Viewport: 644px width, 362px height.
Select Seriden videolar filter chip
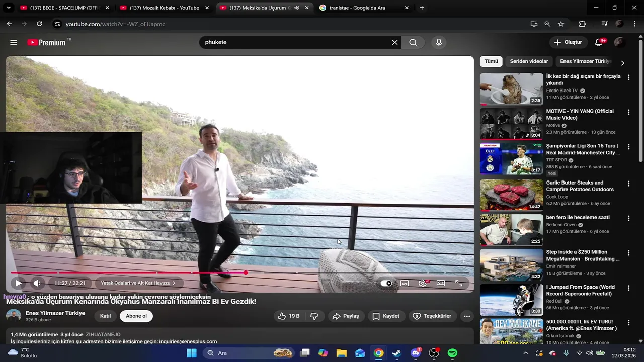(529, 61)
